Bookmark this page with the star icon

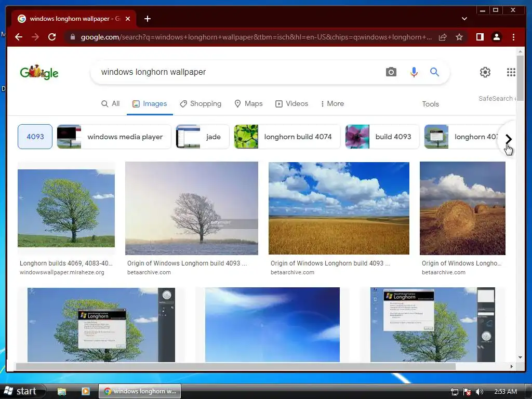click(459, 37)
